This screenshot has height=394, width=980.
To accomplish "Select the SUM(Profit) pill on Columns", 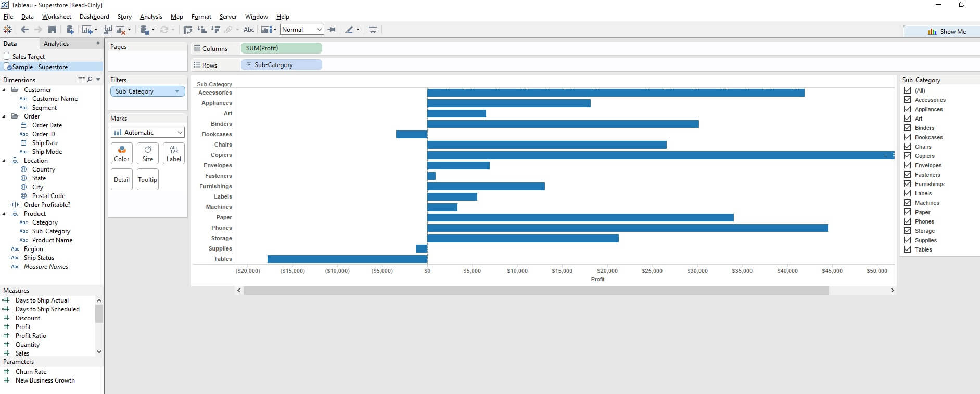I will point(282,48).
